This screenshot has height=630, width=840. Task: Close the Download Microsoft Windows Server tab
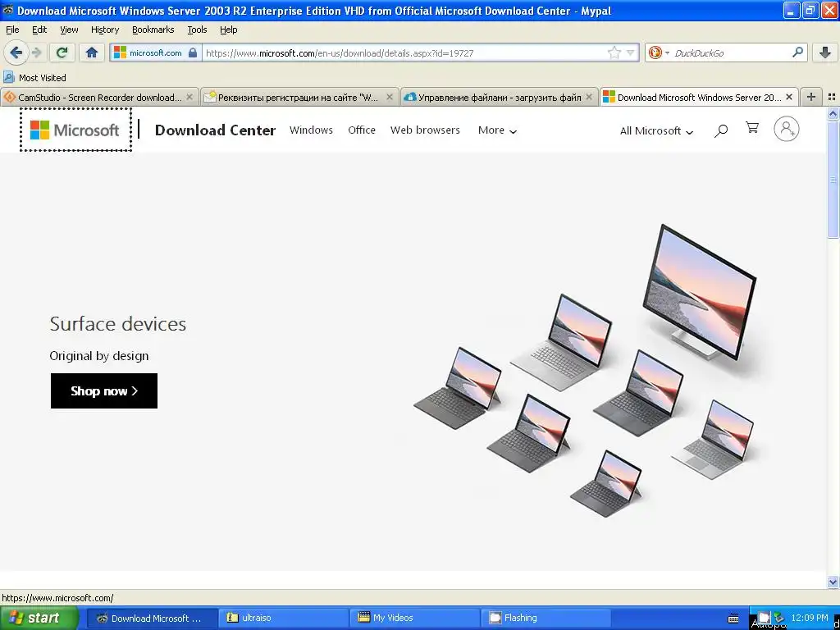(788, 97)
